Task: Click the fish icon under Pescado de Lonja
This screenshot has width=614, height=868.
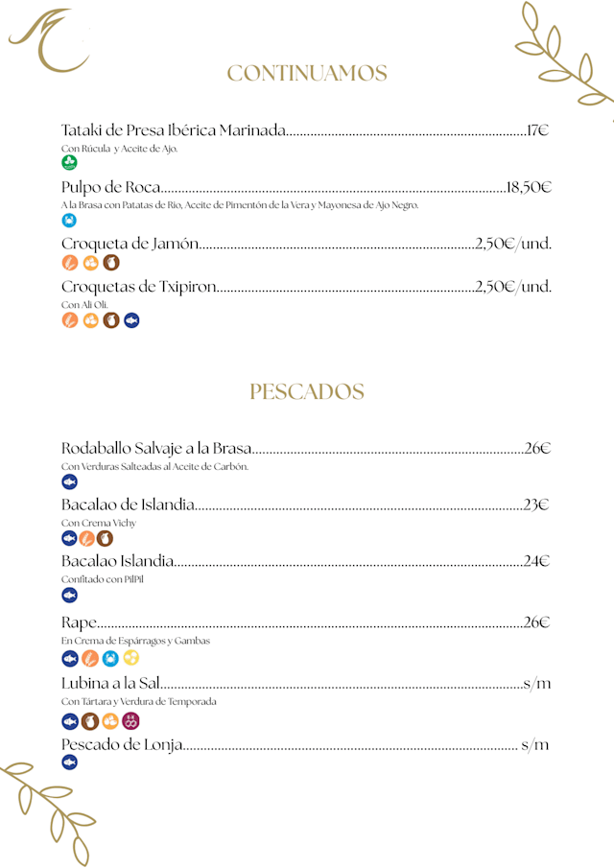Action: tap(69, 762)
